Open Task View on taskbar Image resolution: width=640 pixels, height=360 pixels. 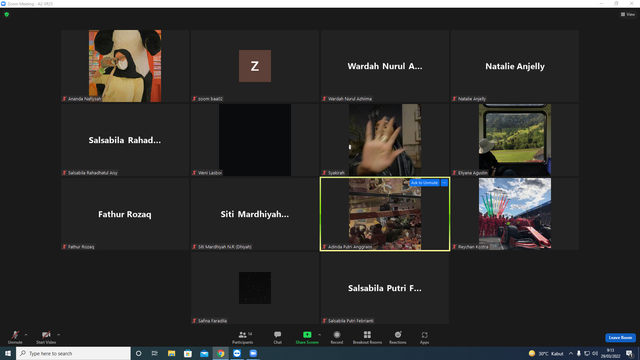155,353
